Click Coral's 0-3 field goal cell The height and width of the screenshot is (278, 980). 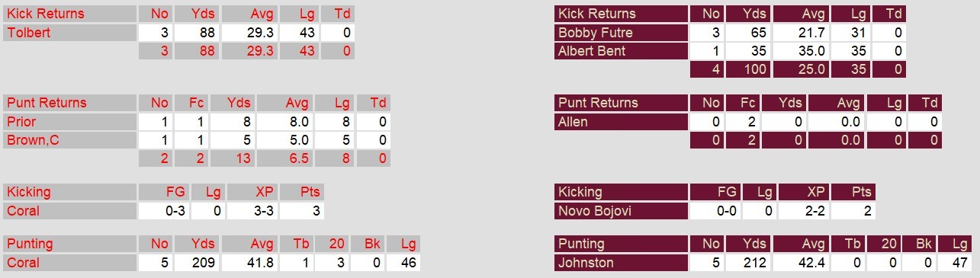point(163,211)
